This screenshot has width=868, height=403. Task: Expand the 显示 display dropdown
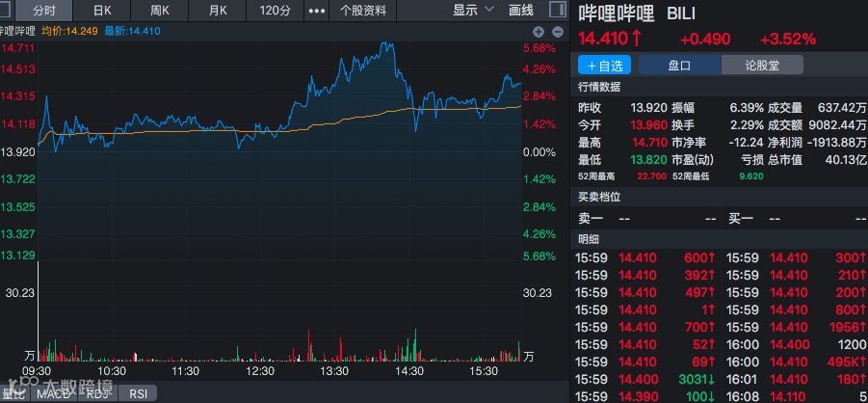(x=473, y=10)
